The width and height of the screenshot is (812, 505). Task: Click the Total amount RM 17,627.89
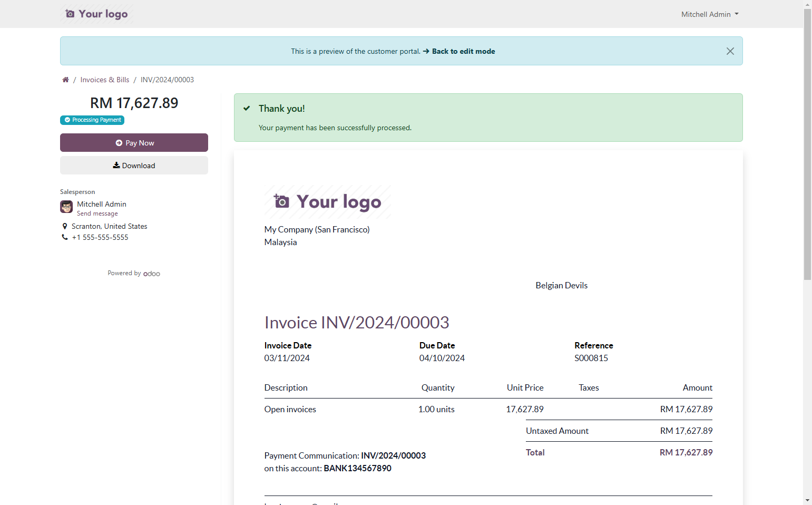pos(686,452)
